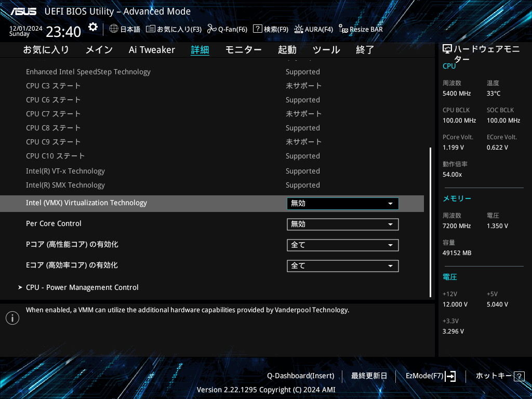Click the 3.296 V reading
This screenshot has width=532, height=399.
click(453, 331)
